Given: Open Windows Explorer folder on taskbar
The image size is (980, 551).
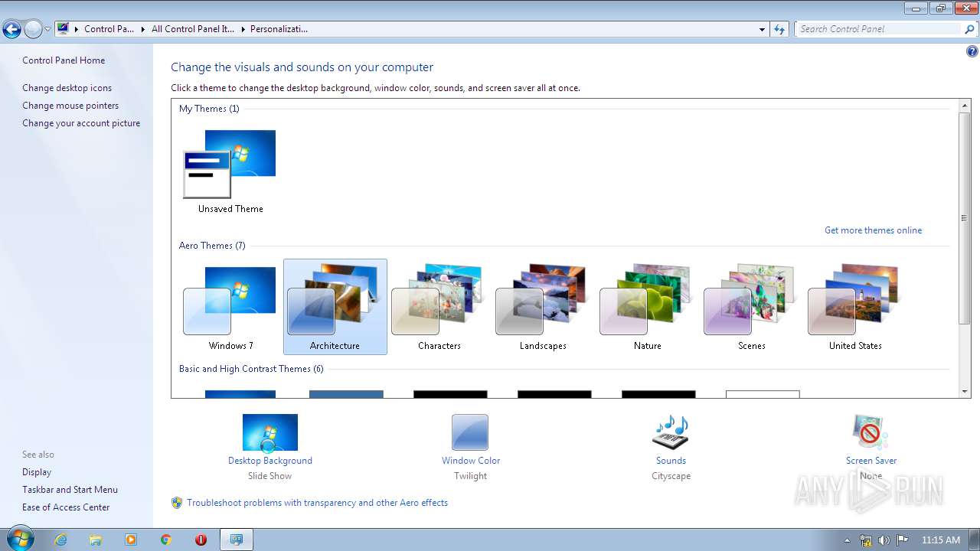Looking at the screenshot, I should pos(96,540).
